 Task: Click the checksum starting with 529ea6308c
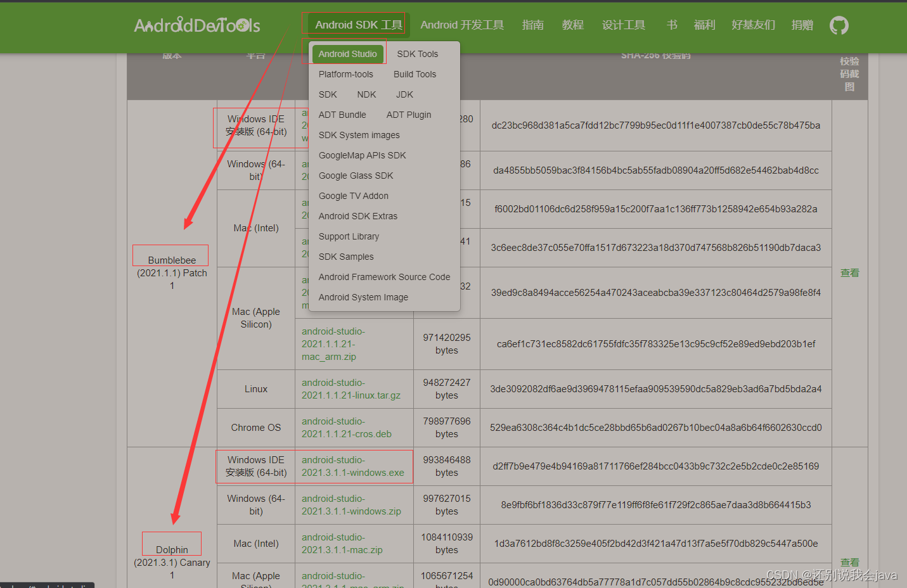click(x=656, y=428)
